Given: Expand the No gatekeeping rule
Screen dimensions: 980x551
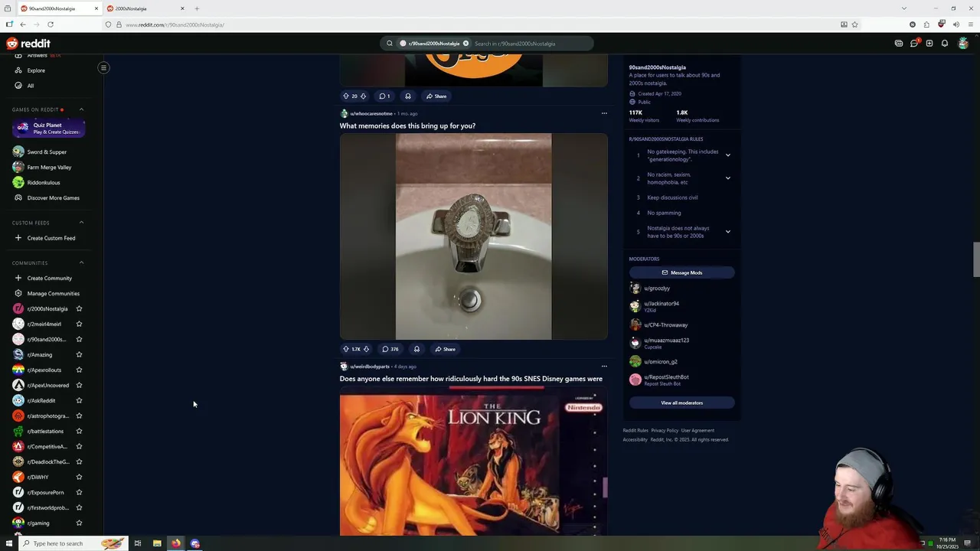Looking at the screenshot, I should pos(727,155).
